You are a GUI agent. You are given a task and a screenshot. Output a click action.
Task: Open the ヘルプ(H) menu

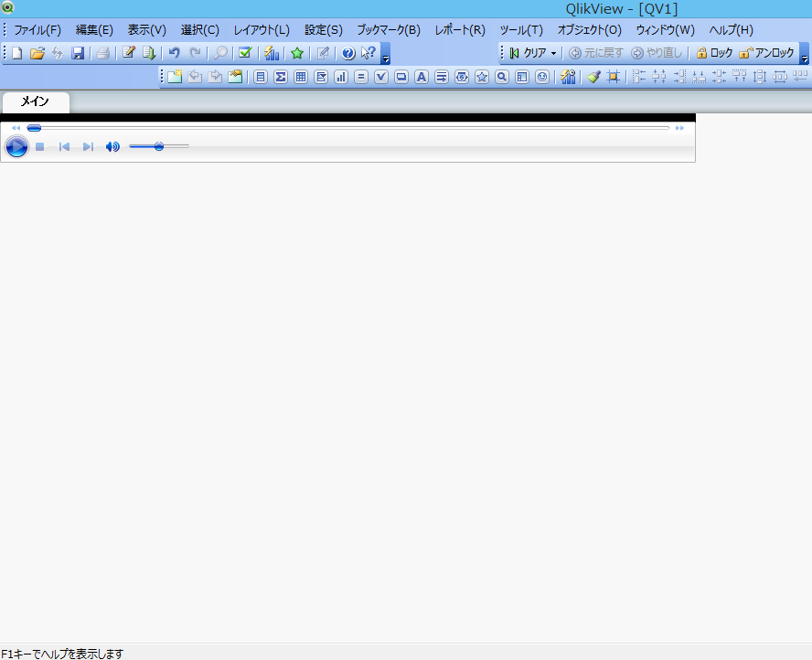(731, 30)
